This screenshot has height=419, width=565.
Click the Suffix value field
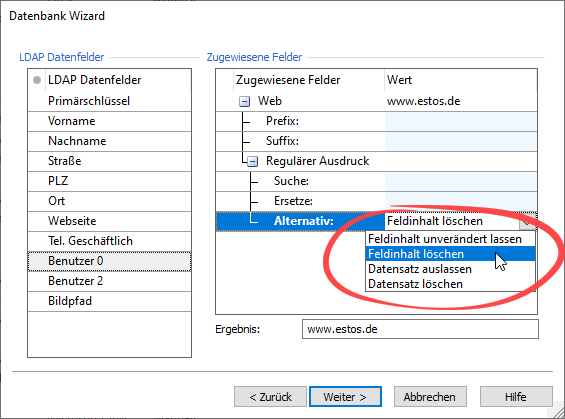(x=461, y=141)
